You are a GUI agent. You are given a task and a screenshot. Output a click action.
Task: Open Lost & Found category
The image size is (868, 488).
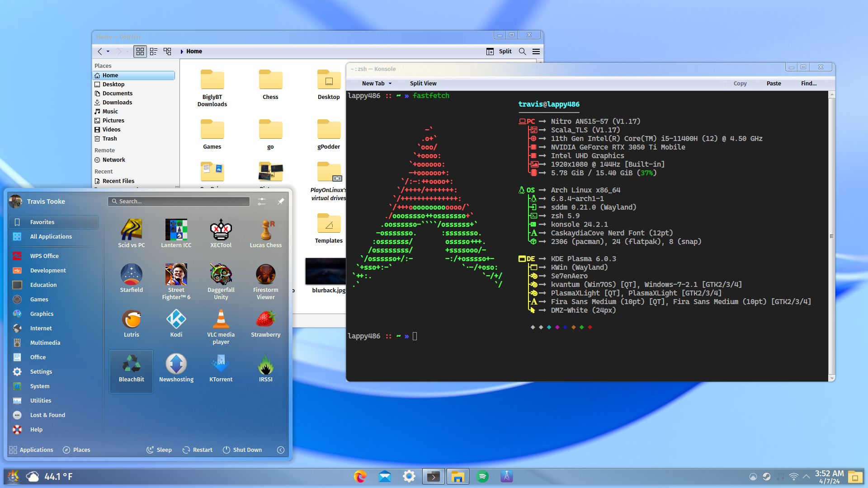click(53, 415)
